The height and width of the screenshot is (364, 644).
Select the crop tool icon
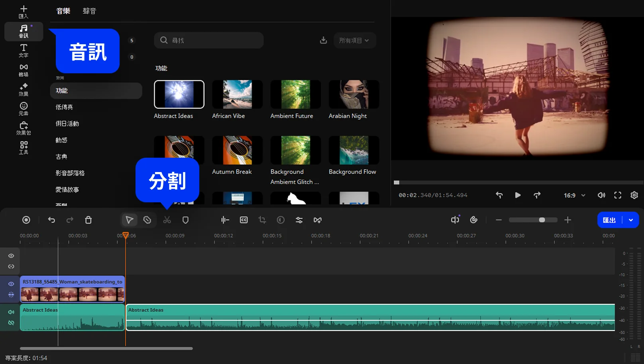pos(262,220)
